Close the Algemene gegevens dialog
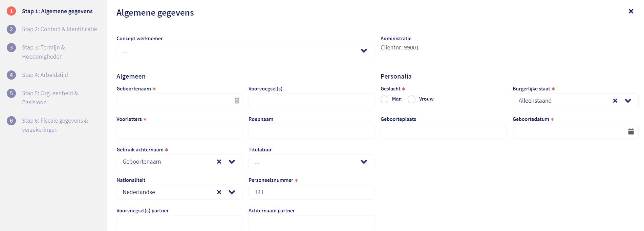Viewport: 644px width, 231px height. tap(631, 11)
